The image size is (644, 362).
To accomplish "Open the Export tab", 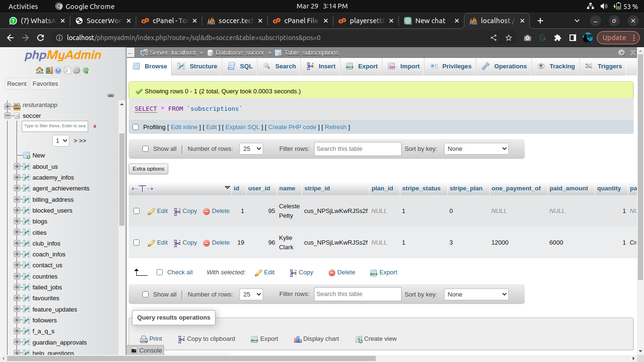I will pyautogui.click(x=362, y=66).
